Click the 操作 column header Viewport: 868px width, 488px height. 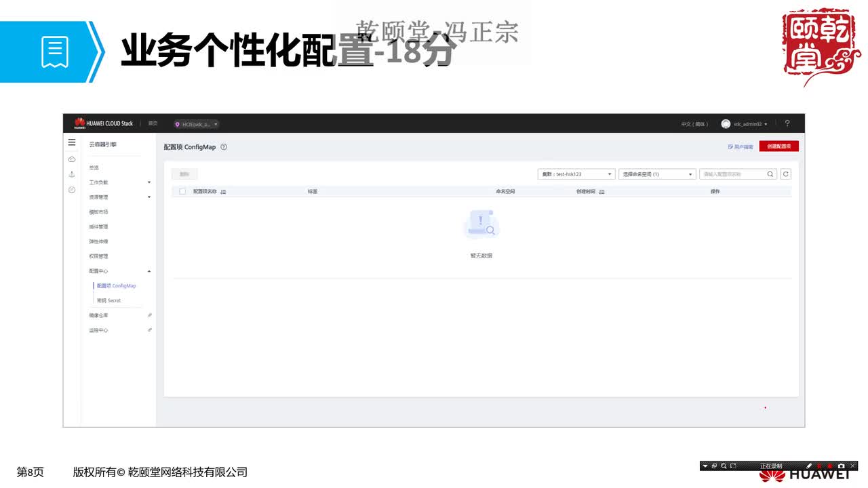tap(715, 192)
